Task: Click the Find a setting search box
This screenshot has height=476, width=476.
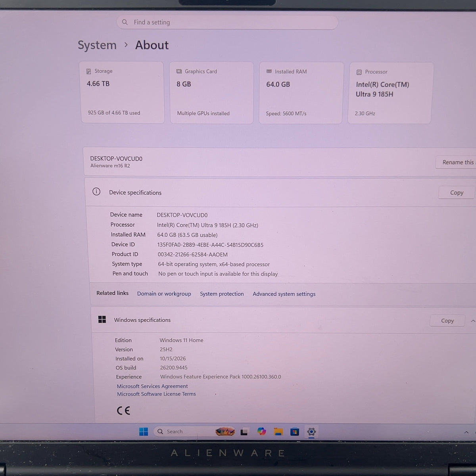Action: 227,22
